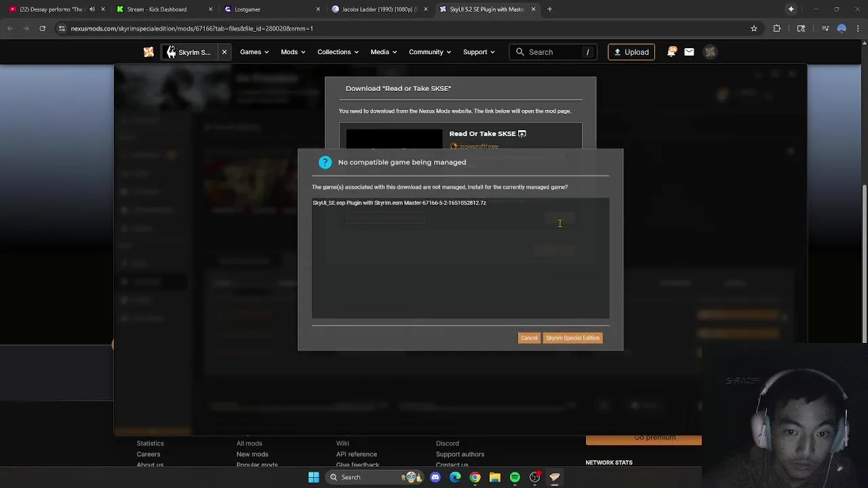Open Google Chrome from the taskbar
This screenshot has height=488, width=868.
tap(475, 477)
